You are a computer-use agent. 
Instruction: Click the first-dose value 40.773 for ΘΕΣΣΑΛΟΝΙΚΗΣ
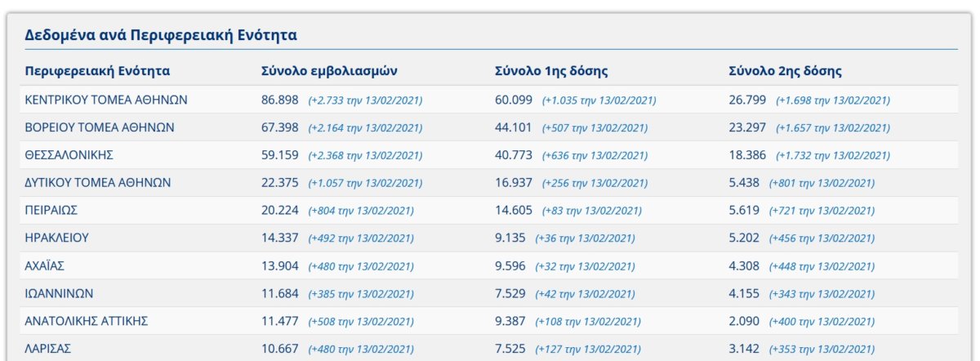pyautogui.click(x=514, y=155)
